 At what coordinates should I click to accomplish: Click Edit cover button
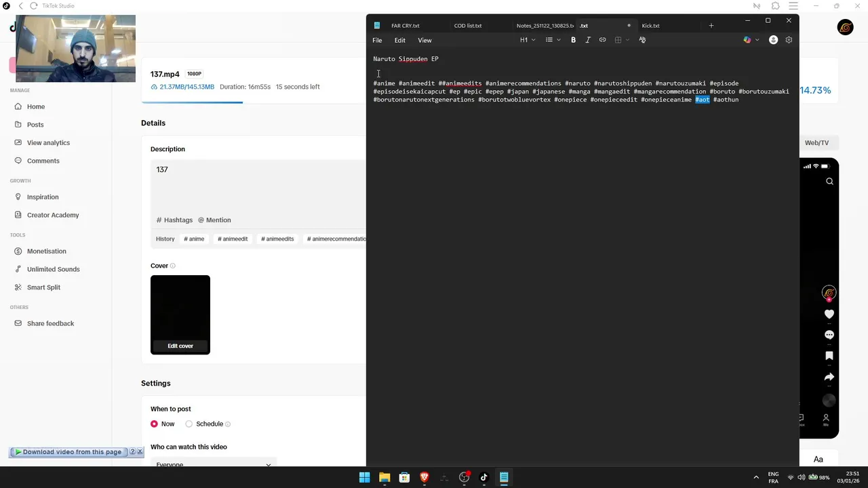(x=180, y=346)
